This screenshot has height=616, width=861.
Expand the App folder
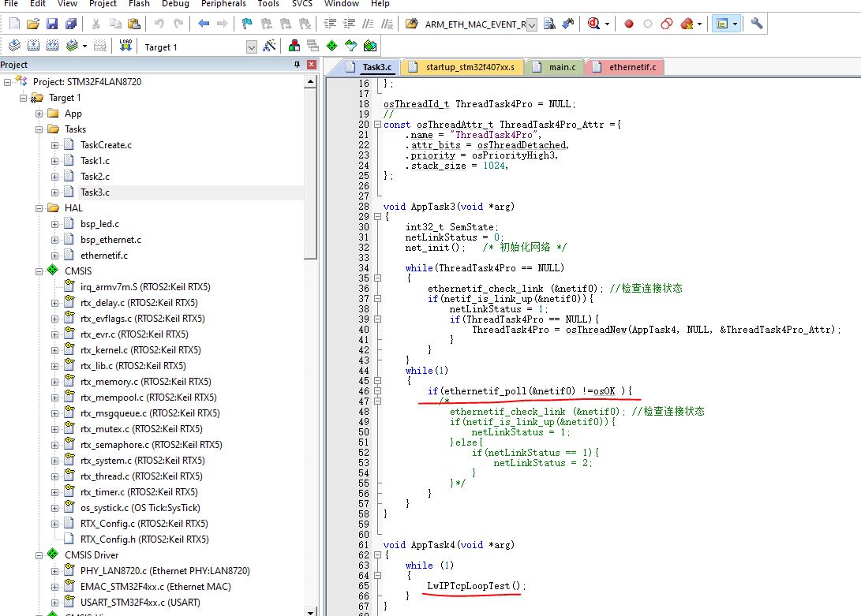click(39, 114)
